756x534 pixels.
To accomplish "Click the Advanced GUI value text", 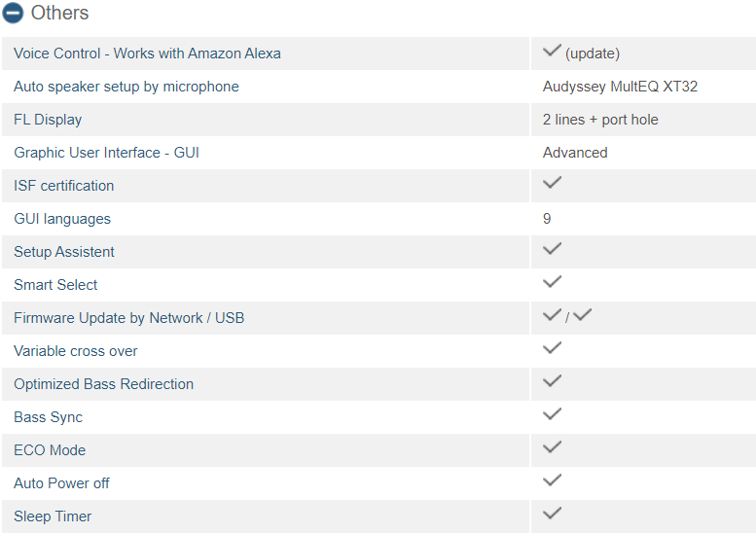I will tap(575, 153).
